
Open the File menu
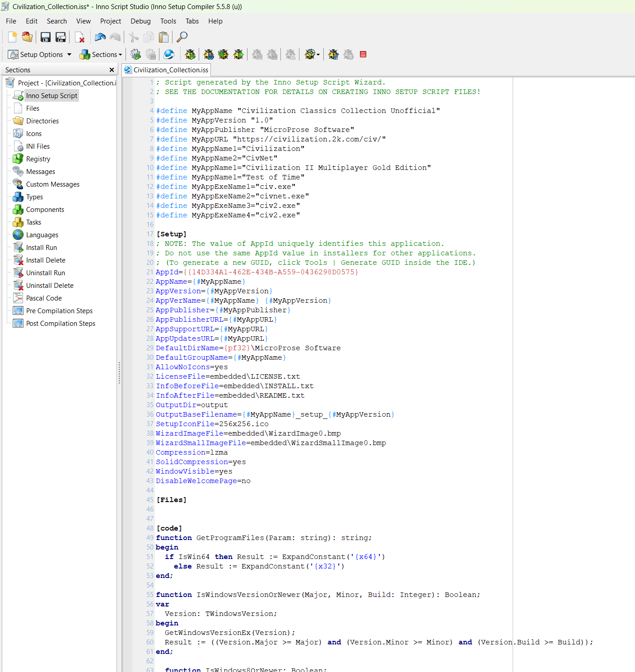[11, 21]
